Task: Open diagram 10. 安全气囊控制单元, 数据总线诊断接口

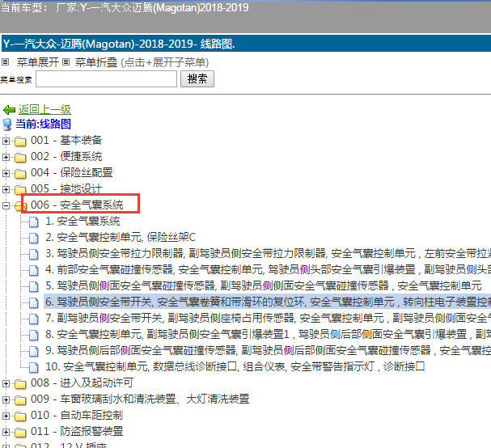Action: click(x=235, y=366)
